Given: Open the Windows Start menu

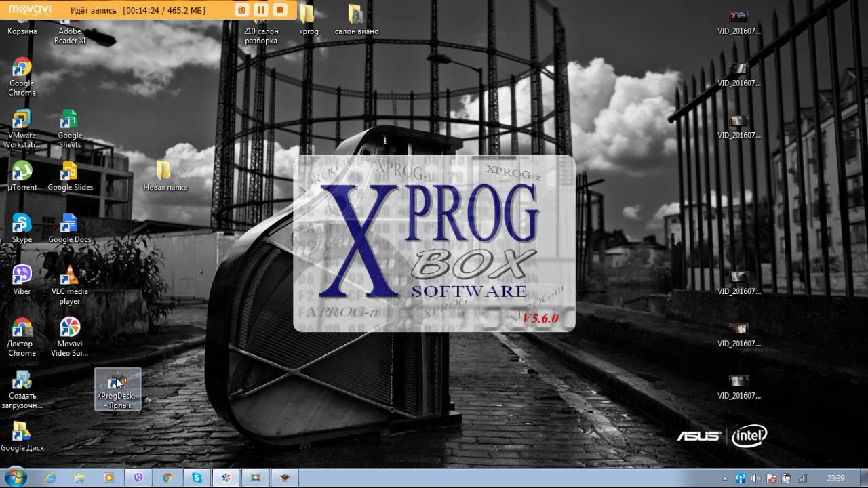Looking at the screenshot, I should [15, 477].
